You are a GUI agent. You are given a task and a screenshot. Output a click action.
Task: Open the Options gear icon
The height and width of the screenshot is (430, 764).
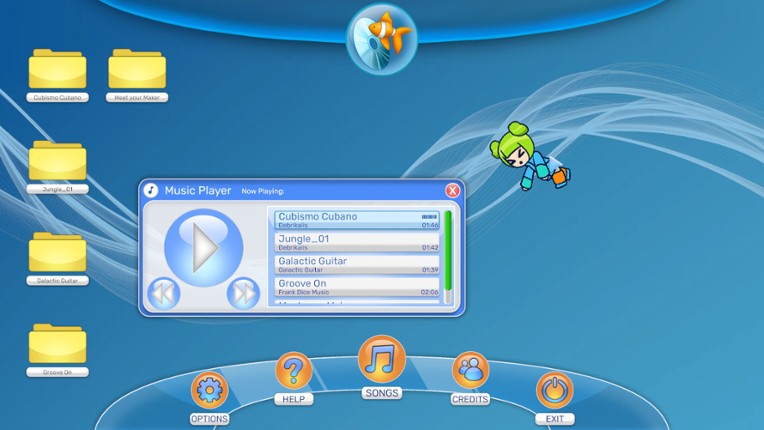pos(209,390)
